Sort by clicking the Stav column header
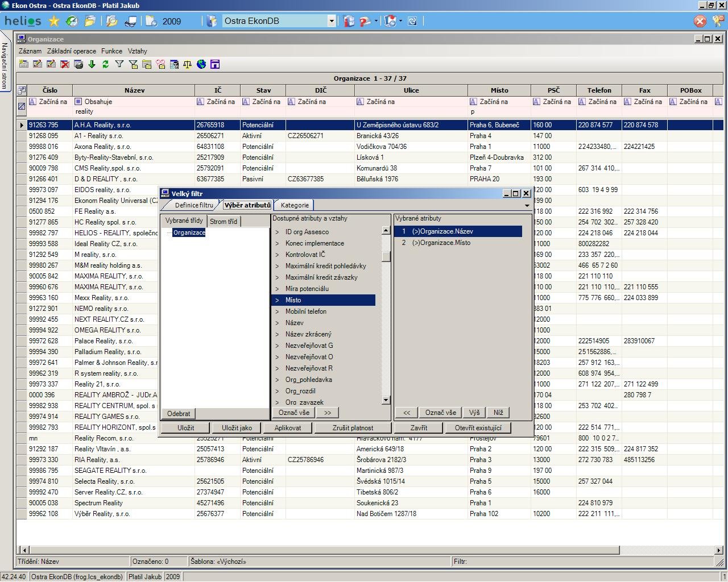Viewport: 728px width, 582px height. click(x=263, y=90)
